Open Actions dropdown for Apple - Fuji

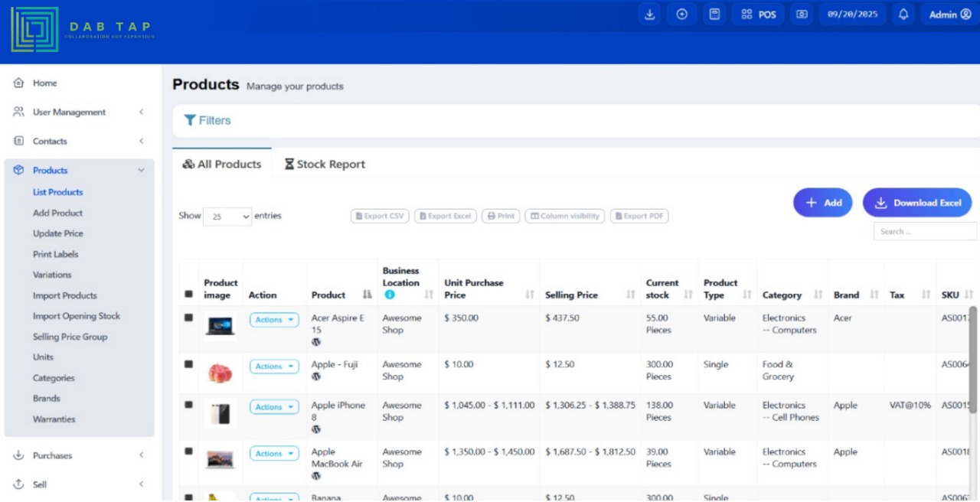coord(273,367)
